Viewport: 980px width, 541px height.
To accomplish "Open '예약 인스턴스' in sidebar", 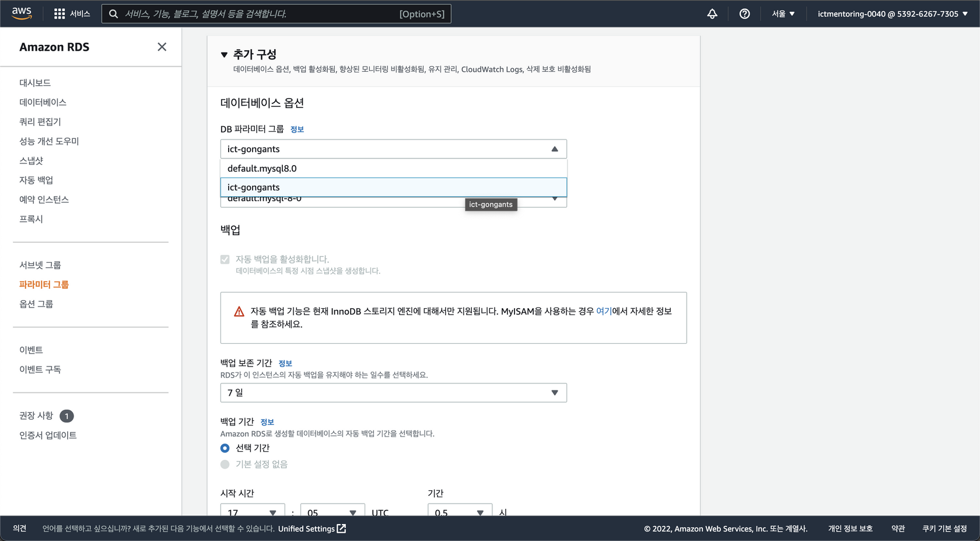I will coord(44,200).
